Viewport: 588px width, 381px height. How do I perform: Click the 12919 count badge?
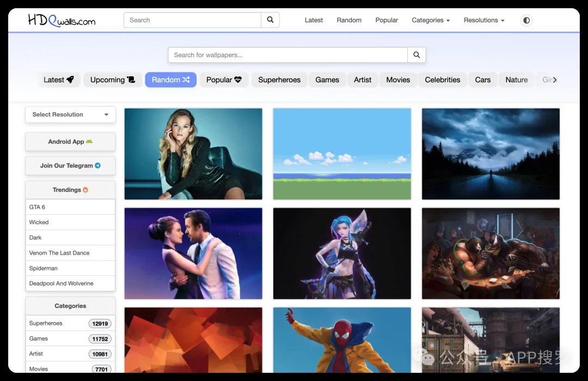pyautogui.click(x=100, y=324)
